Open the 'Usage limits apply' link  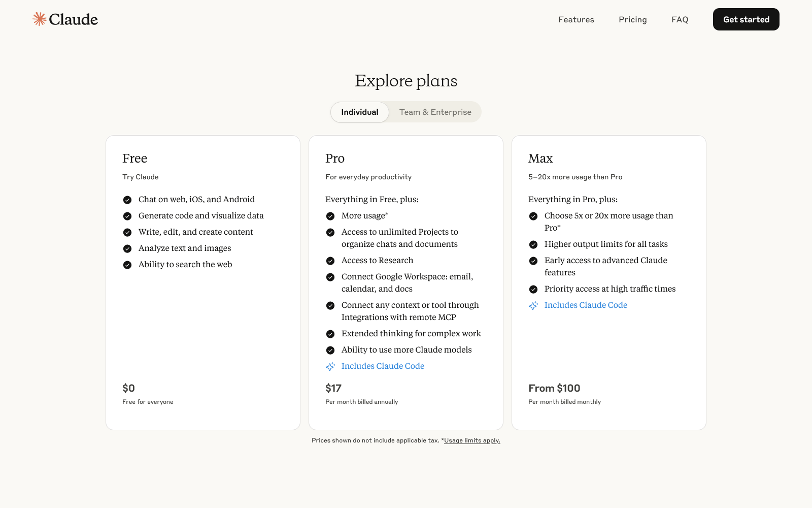point(471,440)
